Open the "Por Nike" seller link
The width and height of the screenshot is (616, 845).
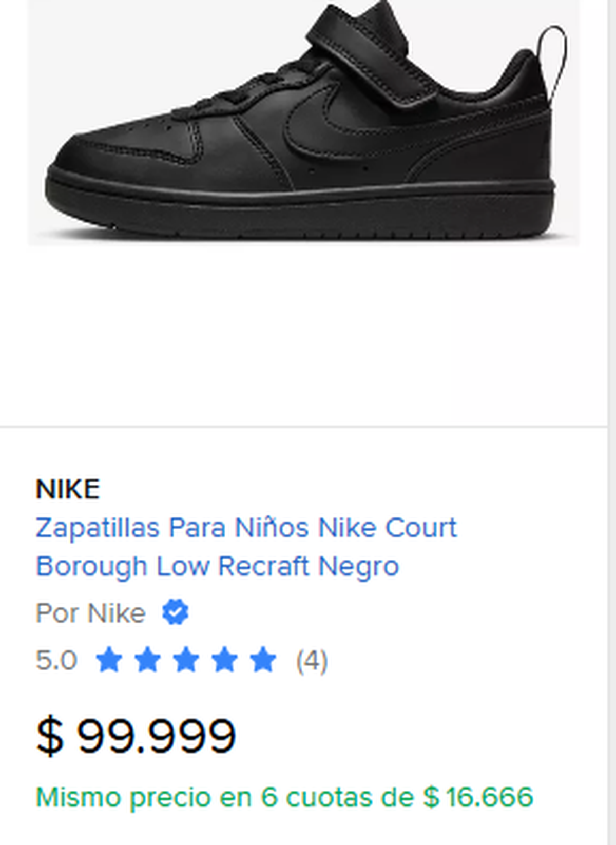pos(91,613)
